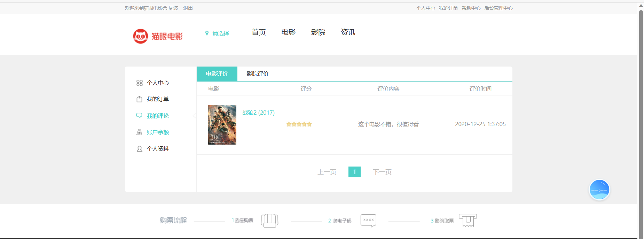Click 退出 to log out
This screenshot has height=239, width=644.
(188, 8)
